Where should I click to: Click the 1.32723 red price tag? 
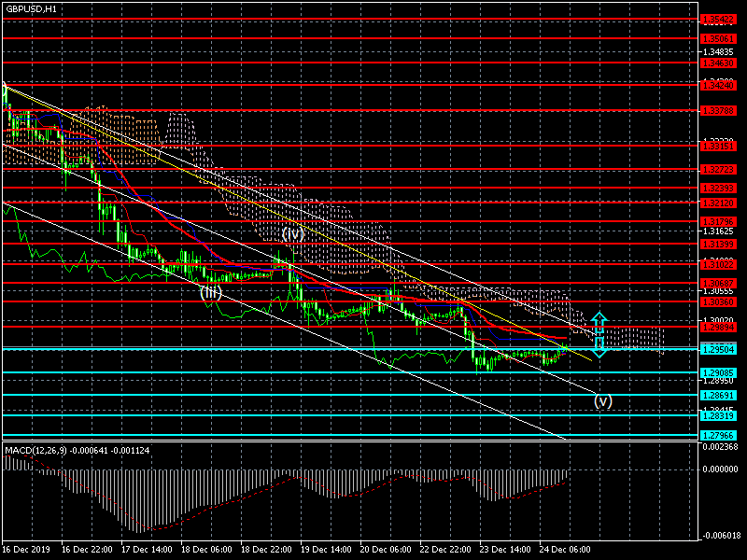[718, 170]
